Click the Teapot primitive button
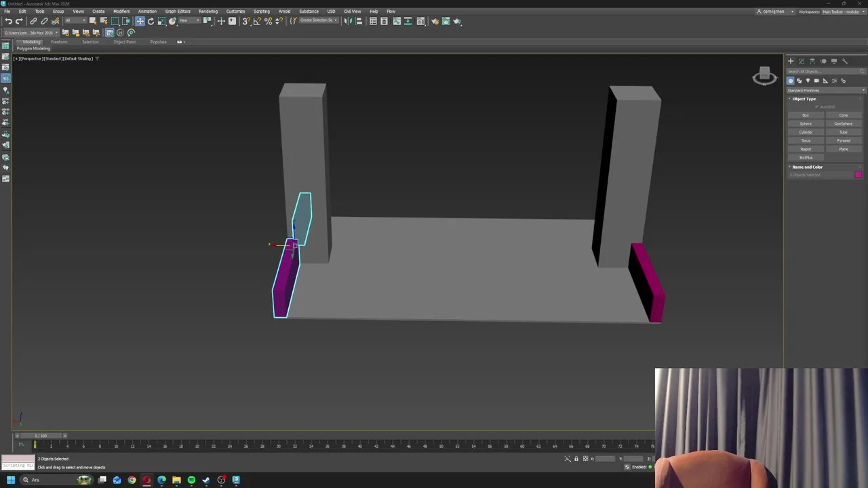The width and height of the screenshot is (868, 488). click(x=806, y=149)
